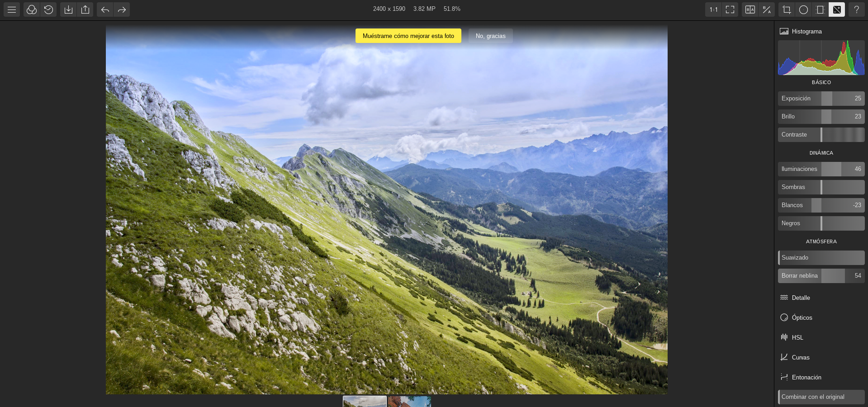Screen dimensions: 868x407
Task: Click Muéstrame cómo mejorar esta foto
Action: [408, 36]
